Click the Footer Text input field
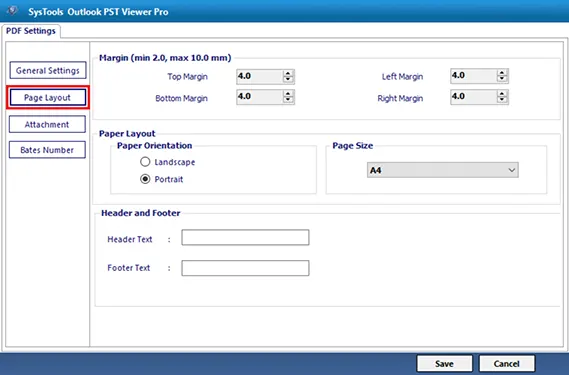This screenshot has width=569, height=375. click(x=245, y=268)
